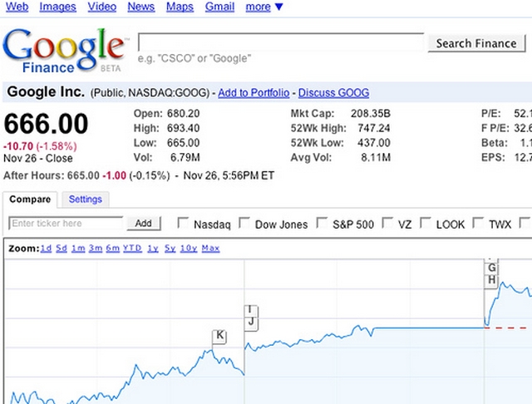Select the Compare tab

click(30, 200)
